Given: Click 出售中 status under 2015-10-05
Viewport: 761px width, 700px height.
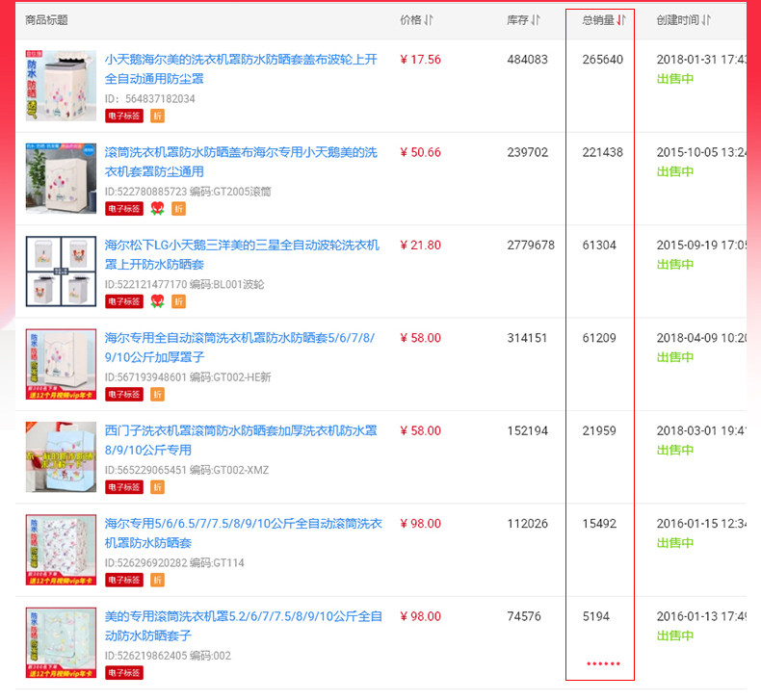Looking at the screenshot, I should pos(675,171).
